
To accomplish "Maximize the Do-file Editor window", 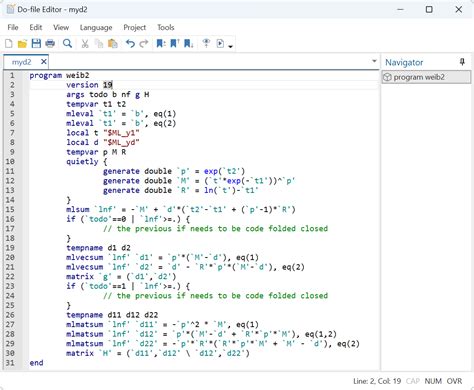I will coord(429,9).
